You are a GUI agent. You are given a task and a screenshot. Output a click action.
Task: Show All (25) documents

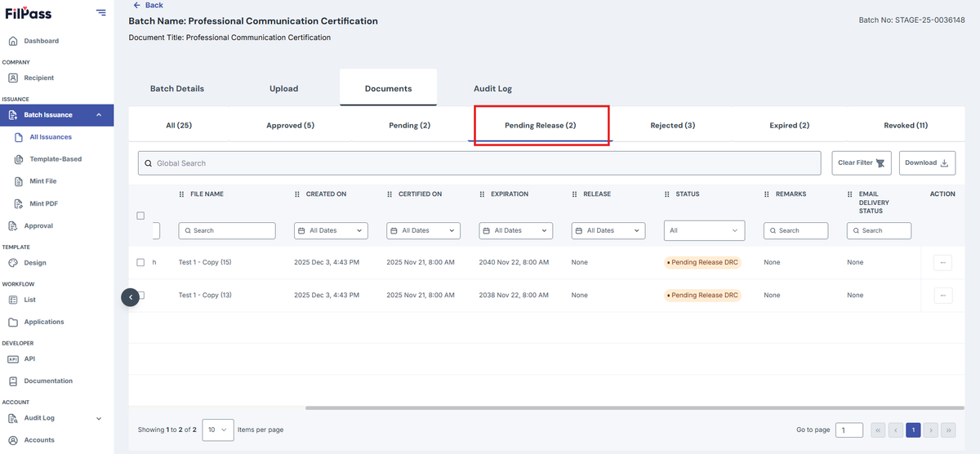(179, 126)
